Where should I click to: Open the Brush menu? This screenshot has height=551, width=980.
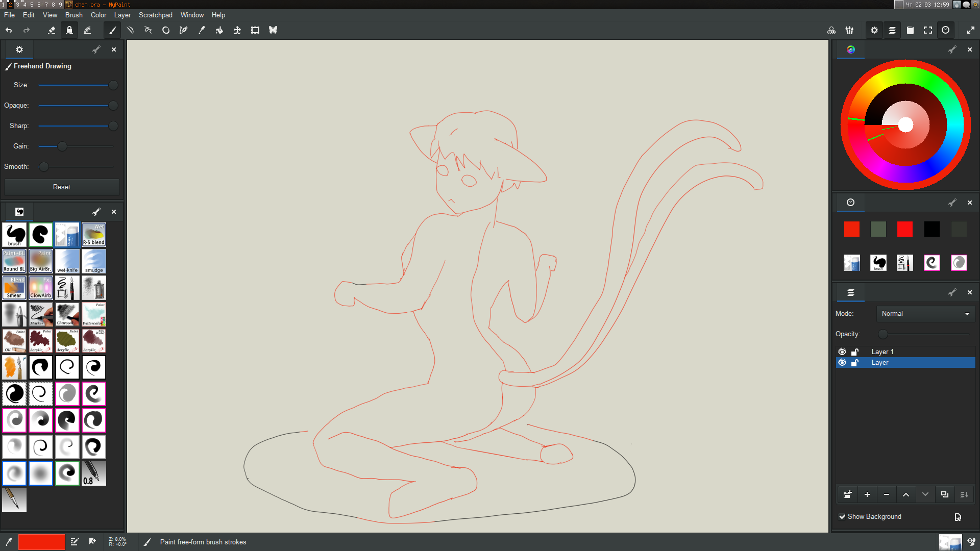click(x=73, y=15)
